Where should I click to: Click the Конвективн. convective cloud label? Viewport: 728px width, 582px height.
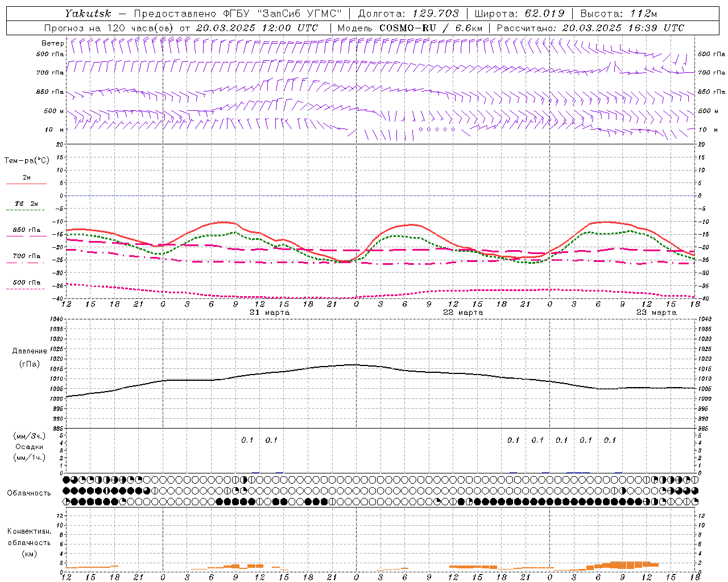tap(29, 531)
